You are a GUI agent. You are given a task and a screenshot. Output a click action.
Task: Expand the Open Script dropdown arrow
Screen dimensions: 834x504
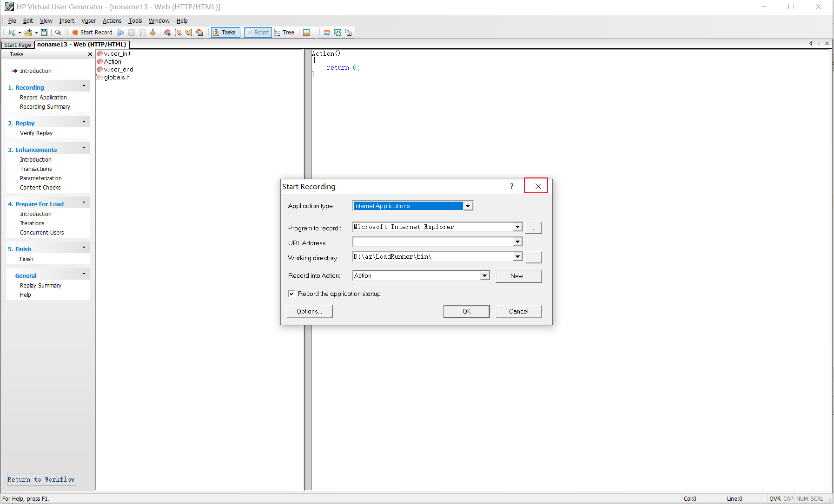click(36, 33)
